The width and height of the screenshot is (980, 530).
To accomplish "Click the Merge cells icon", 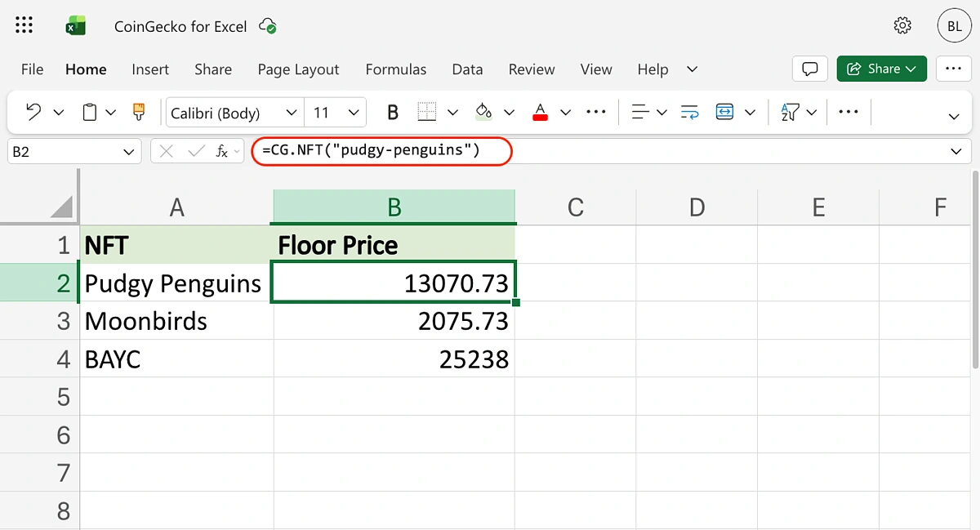I will tap(724, 112).
